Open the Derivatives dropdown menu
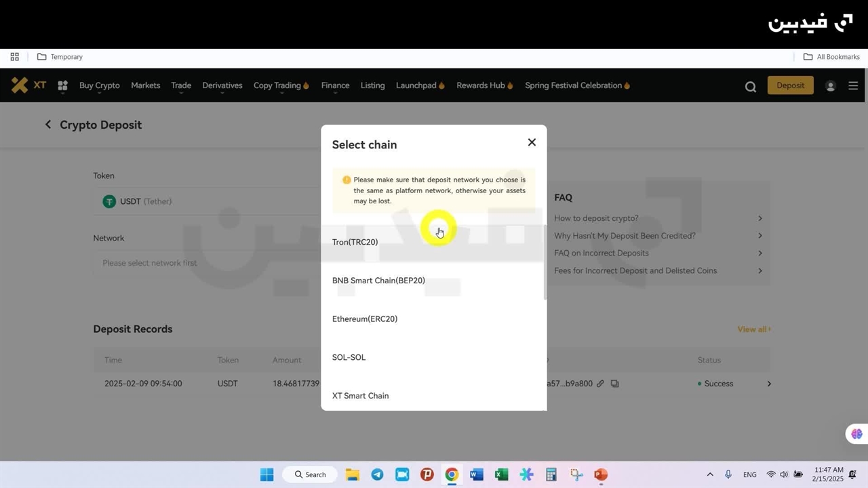Image resolution: width=868 pixels, height=488 pixels. (222, 85)
